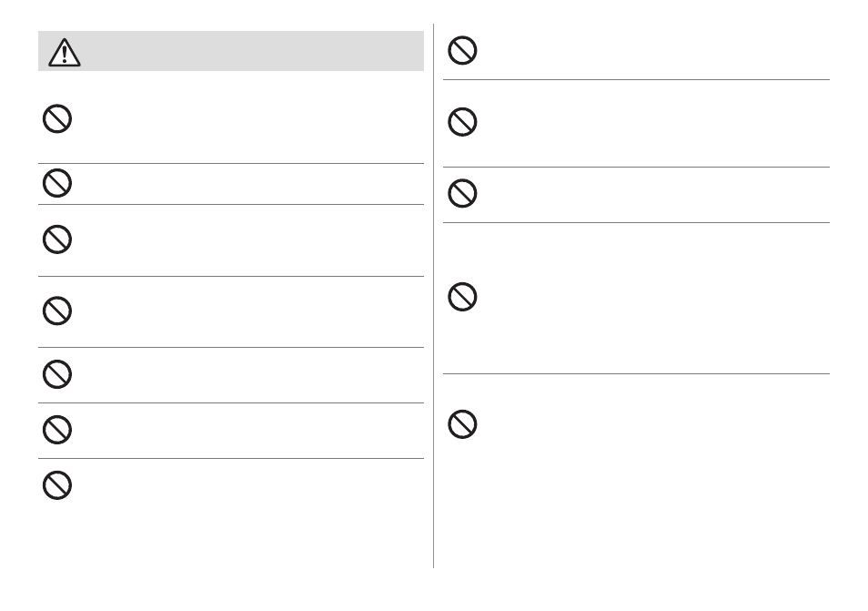Select the fourth prohibition icon in right column
Viewport: 868px width, 611px height.
click(462, 297)
